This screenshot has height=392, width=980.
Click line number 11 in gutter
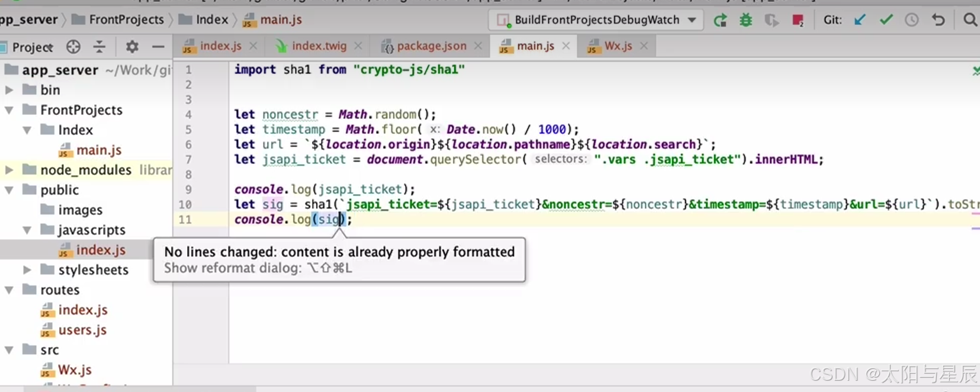[185, 220]
